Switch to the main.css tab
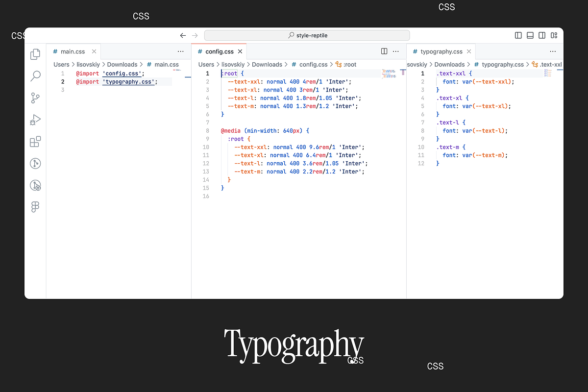The image size is (588, 392). click(x=73, y=51)
